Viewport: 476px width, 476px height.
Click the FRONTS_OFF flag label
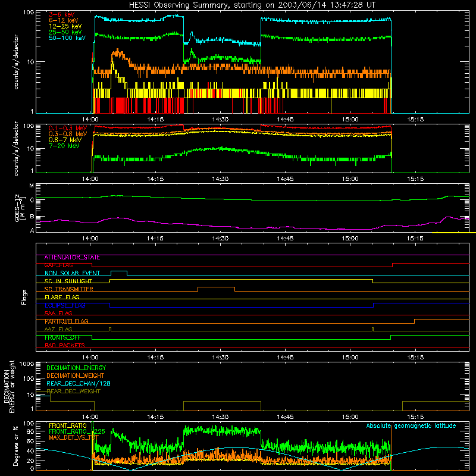tap(62, 337)
